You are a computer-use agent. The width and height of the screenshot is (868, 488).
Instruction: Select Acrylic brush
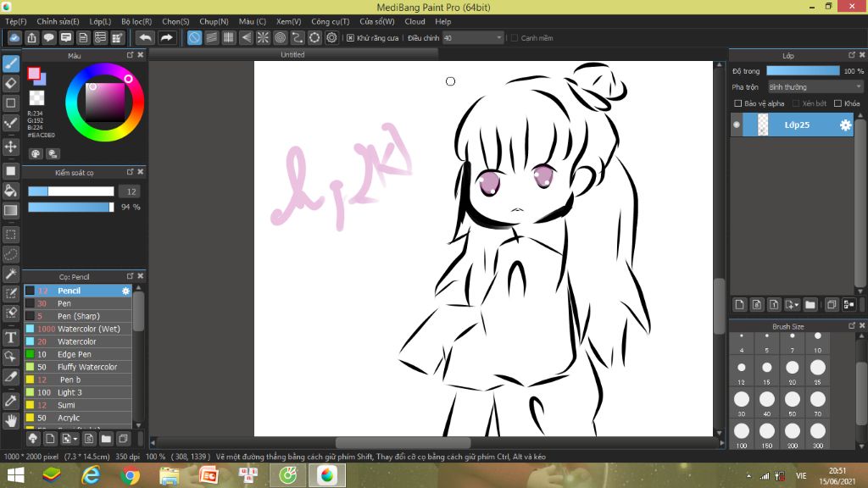(x=78, y=418)
